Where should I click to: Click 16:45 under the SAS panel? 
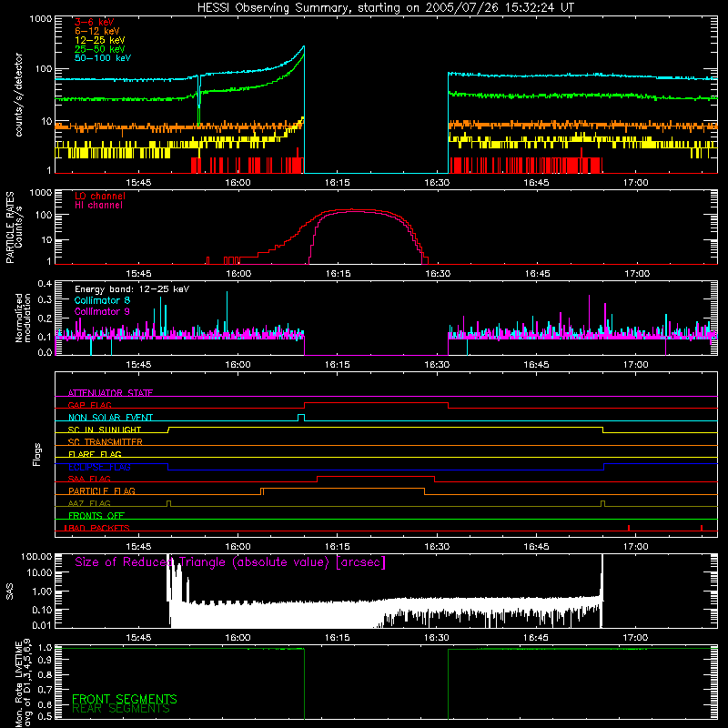point(536,638)
